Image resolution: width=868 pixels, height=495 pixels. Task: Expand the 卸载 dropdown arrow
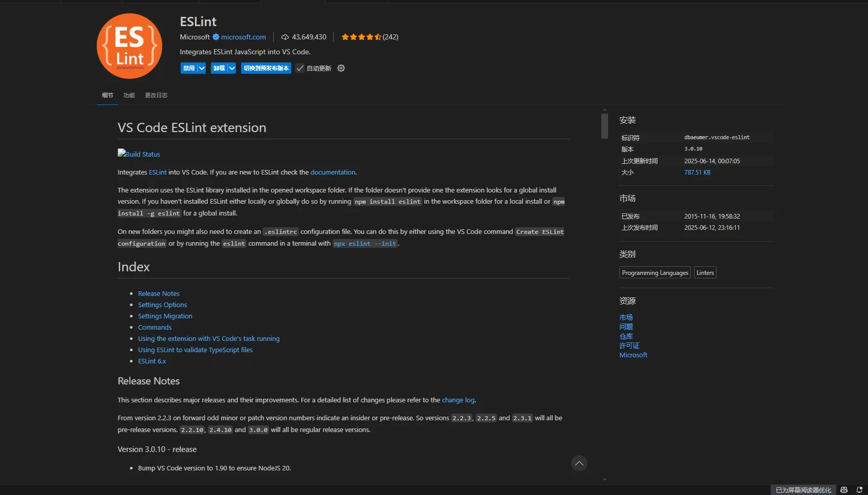tap(232, 68)
